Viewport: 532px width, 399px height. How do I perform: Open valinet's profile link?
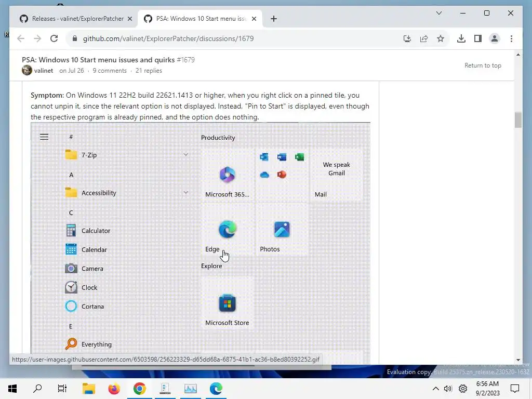tap(44, 71)
